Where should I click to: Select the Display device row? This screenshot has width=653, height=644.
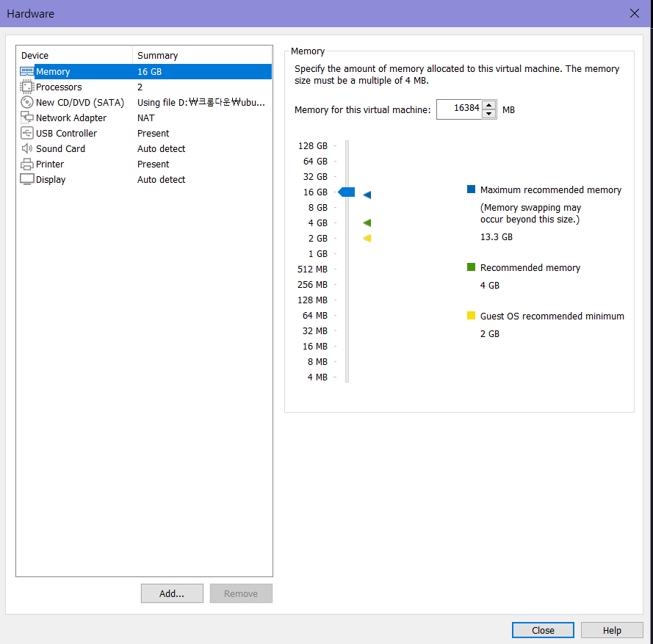[x=145, y=179]
